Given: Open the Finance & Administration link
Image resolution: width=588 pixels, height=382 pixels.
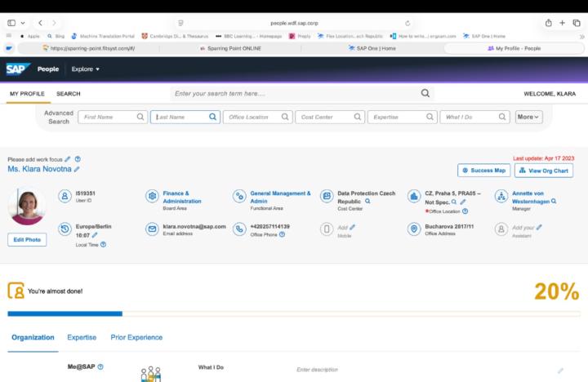Looking at the screenshot, I should click(x=182, y=198).
